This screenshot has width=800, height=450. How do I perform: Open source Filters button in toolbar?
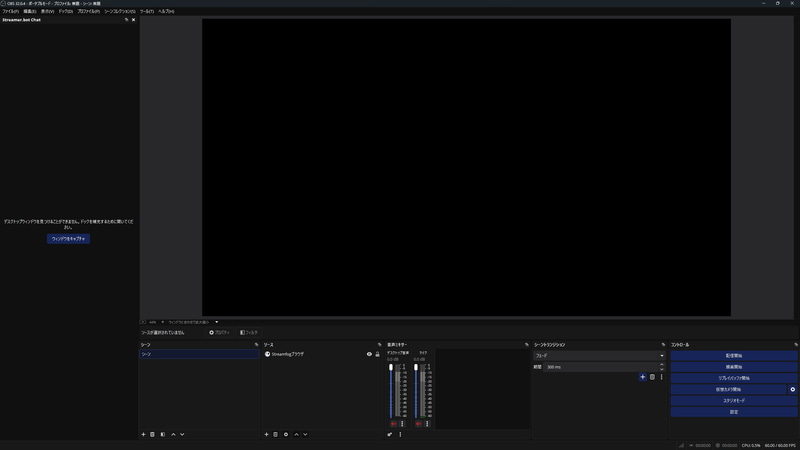coord(249,333)
